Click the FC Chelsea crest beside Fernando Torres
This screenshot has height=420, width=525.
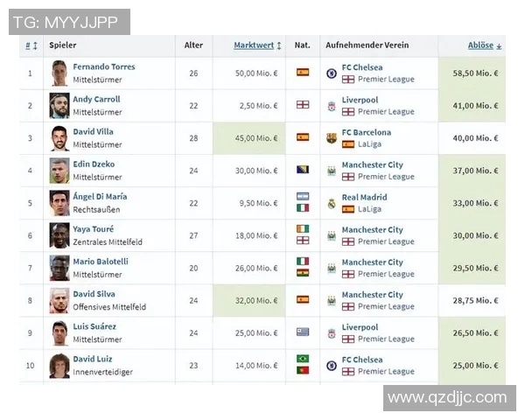332,73
